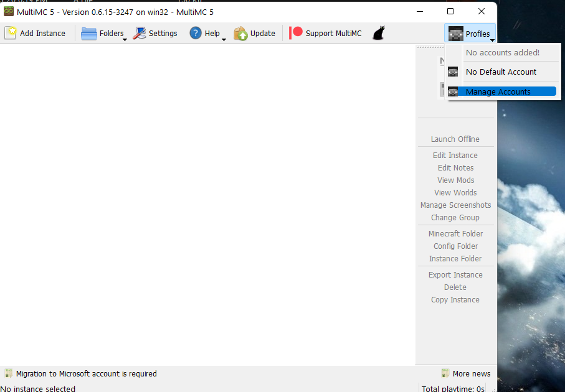Screen dimensions: 565x392
Task: Select Manage Accounts from the Profiles menu
Action: coord(497,91)
